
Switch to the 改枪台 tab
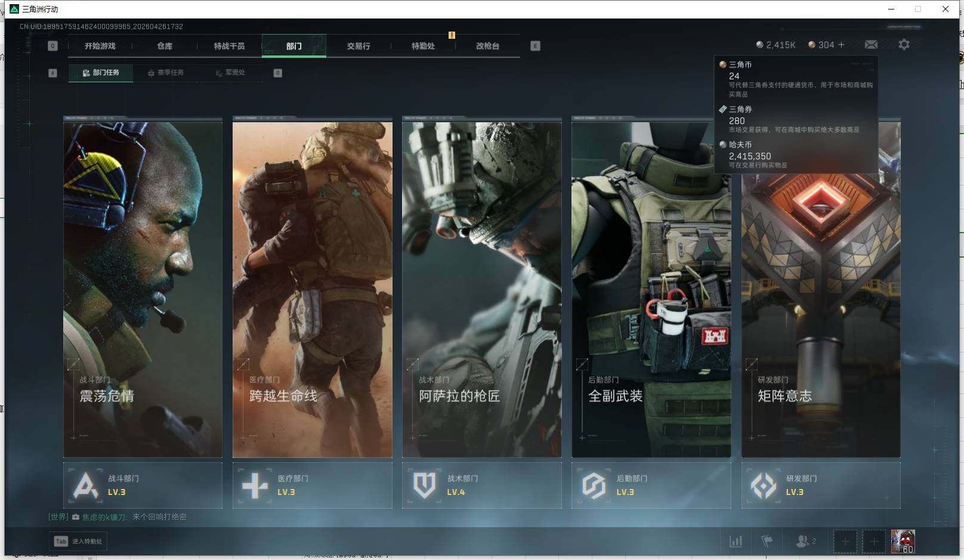487,46
